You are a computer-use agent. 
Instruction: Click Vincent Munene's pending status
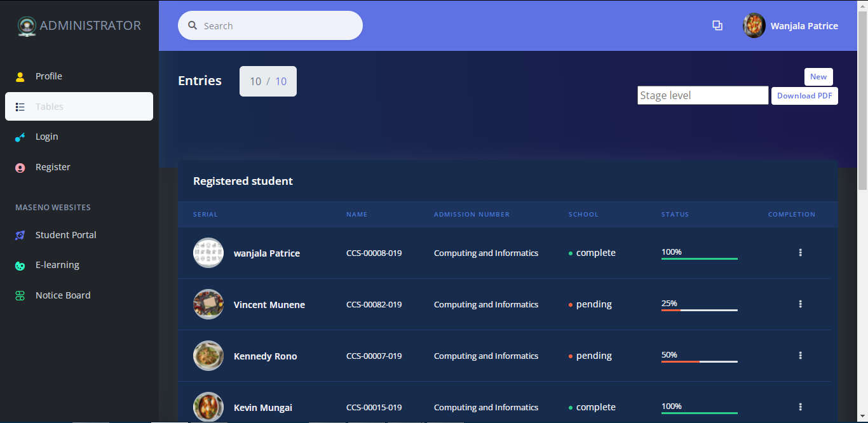(590, 304)
